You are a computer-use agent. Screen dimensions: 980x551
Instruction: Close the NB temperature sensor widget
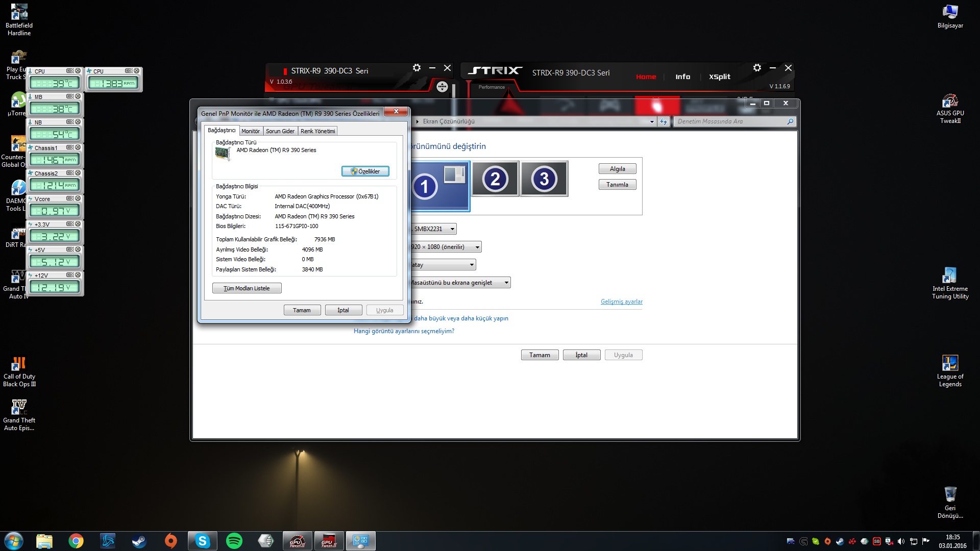[78, 122]
